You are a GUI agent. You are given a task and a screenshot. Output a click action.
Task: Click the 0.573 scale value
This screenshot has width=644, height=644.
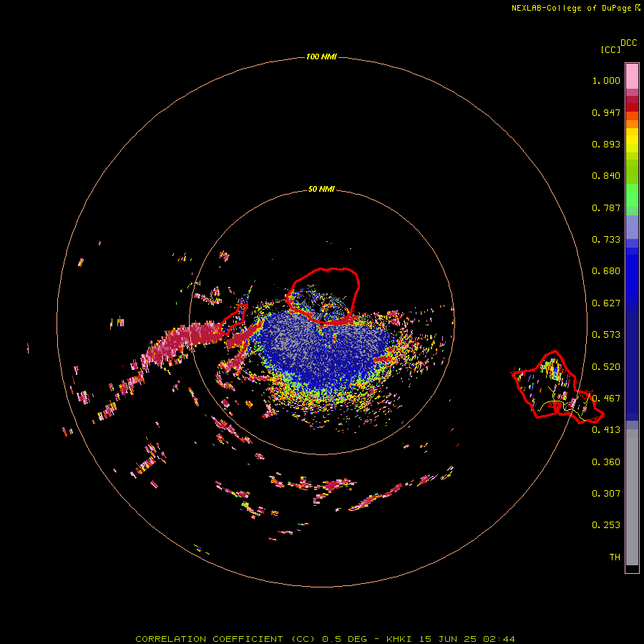(606, 335)
